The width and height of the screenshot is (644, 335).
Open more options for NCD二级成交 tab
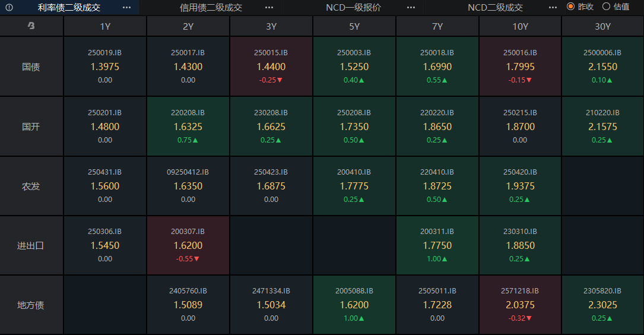tap(553, 7)
